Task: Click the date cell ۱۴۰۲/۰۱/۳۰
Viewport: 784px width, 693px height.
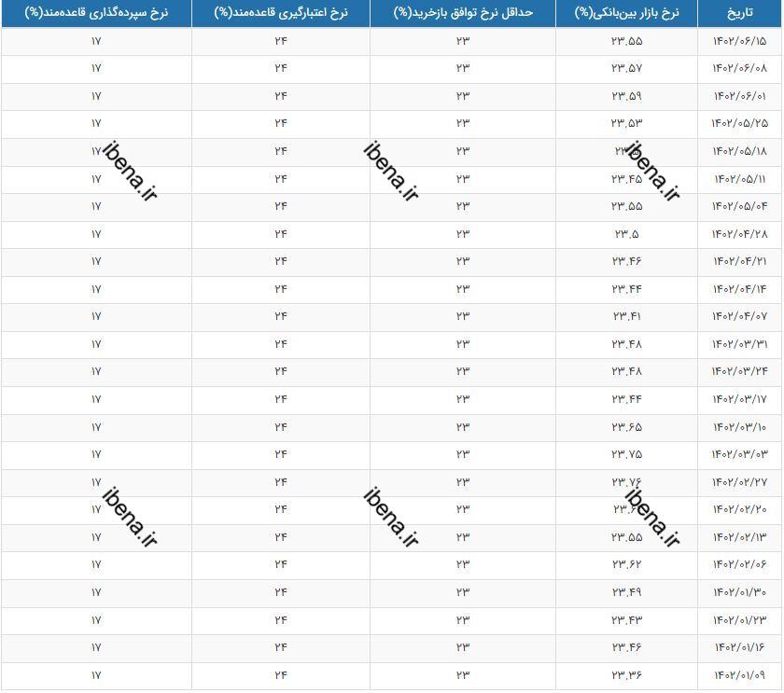Action: [740, 592]
